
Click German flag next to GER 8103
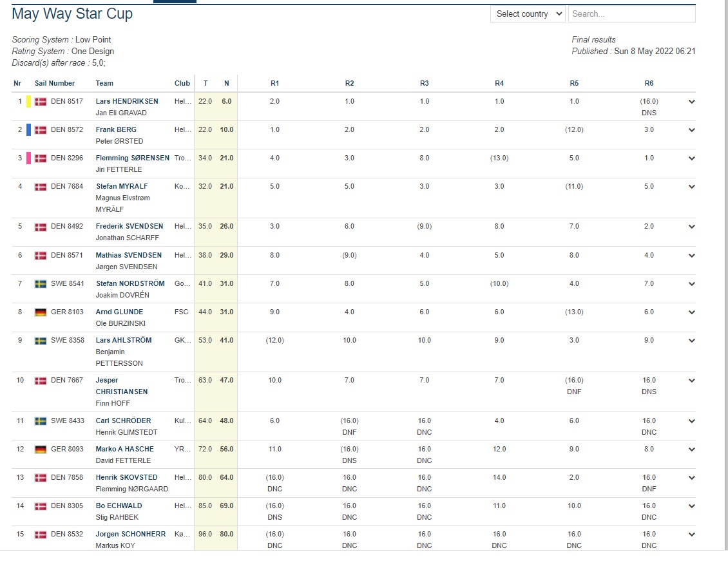coord(41,312)
